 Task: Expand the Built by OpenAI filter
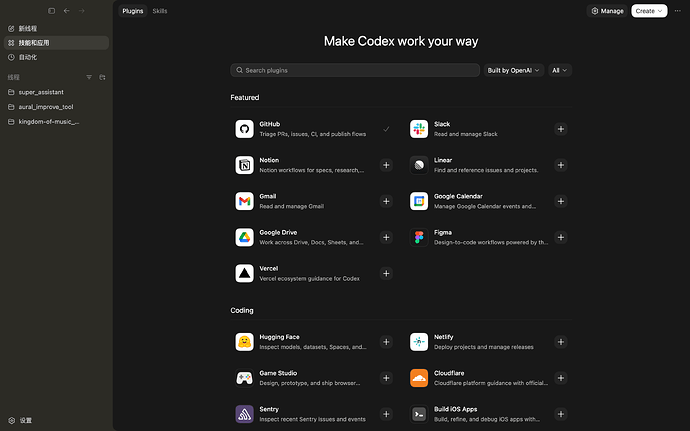[514, 70]
